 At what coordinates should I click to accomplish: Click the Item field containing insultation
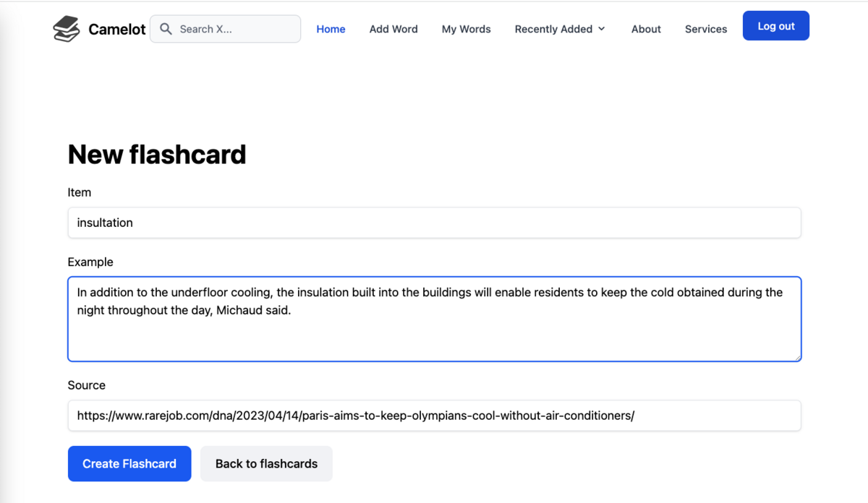[x=434, y=223]
